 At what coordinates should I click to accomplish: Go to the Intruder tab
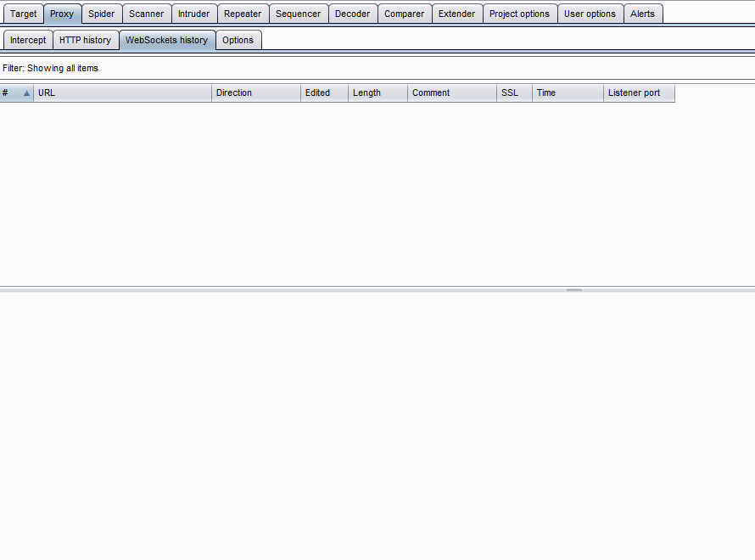pyautogui.click(x=194, y=14)
